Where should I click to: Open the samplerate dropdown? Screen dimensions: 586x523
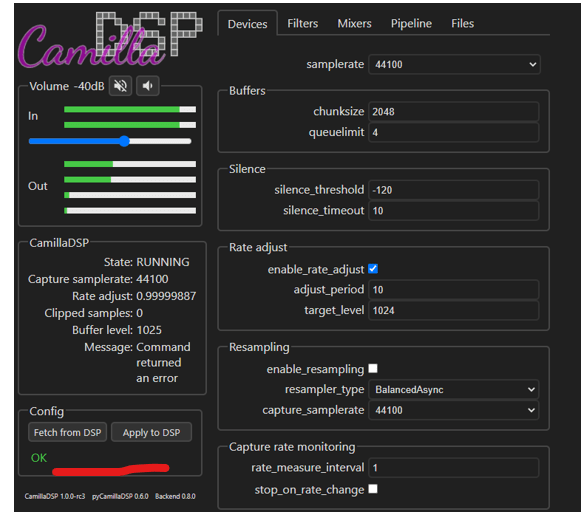tap(454, 64)
